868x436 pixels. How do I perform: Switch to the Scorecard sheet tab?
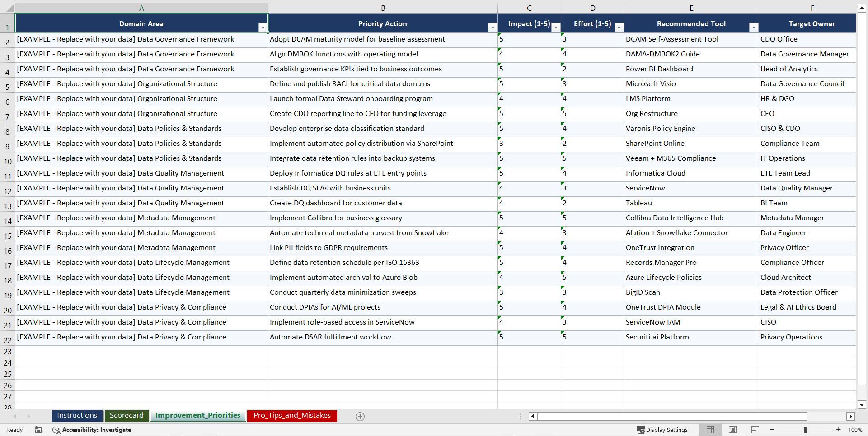pos(127,416)
